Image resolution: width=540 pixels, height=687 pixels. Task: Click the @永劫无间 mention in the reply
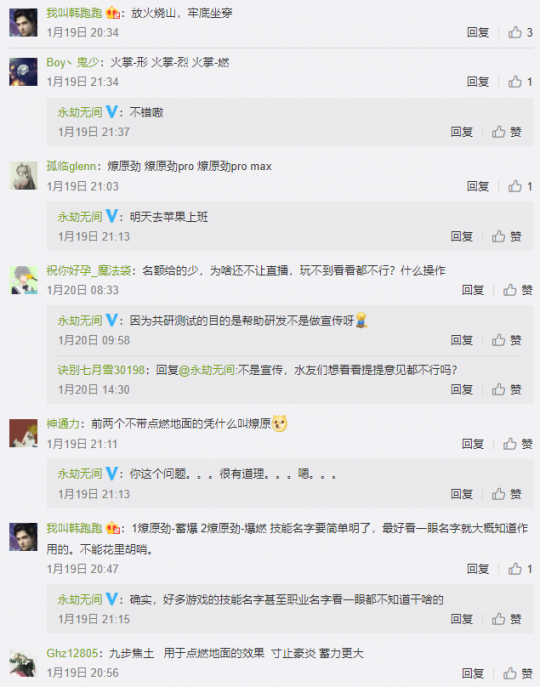207,370
